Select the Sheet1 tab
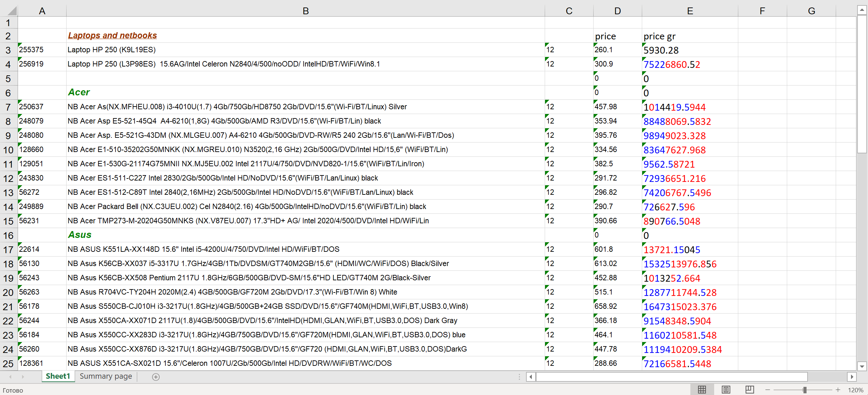 [58, 376]
